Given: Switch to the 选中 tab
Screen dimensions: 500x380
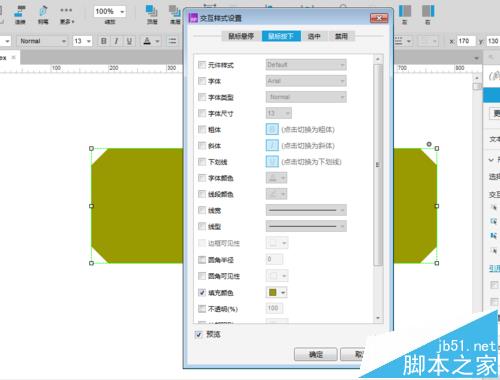Looking at the screenshot, I should click(314, 36).
